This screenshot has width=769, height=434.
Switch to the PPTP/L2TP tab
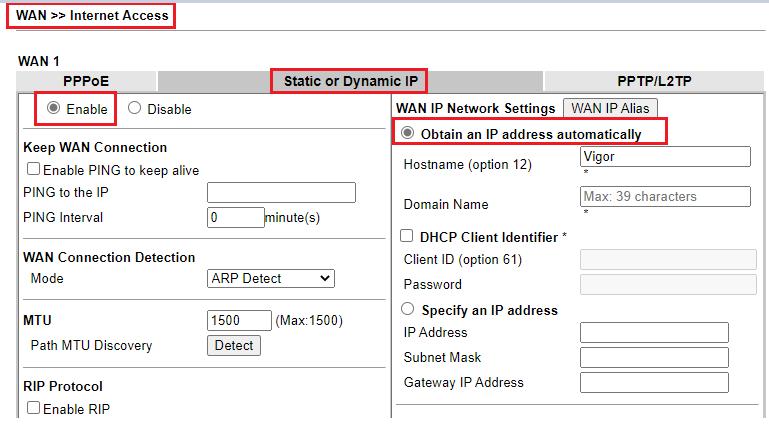[x=656, y=81]
